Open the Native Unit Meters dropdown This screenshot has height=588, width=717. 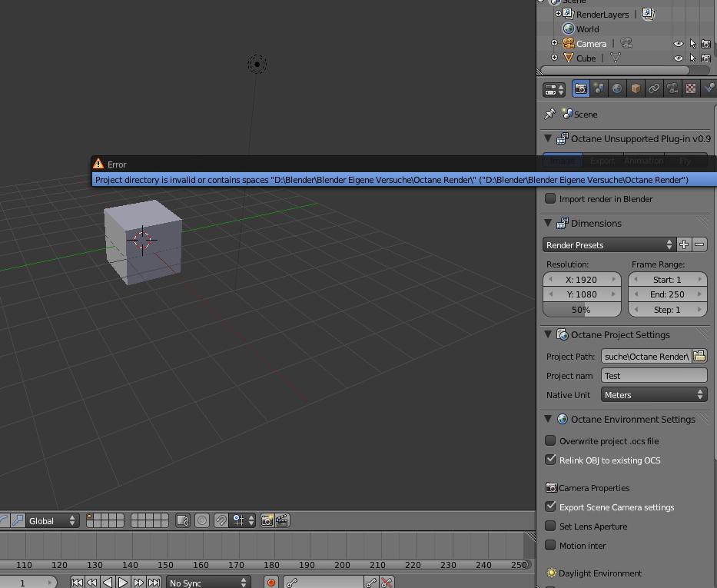(654, 394)
